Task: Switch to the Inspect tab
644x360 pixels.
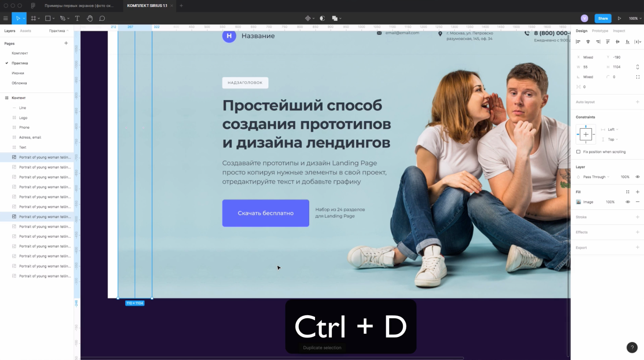Action: click(619, 31)
